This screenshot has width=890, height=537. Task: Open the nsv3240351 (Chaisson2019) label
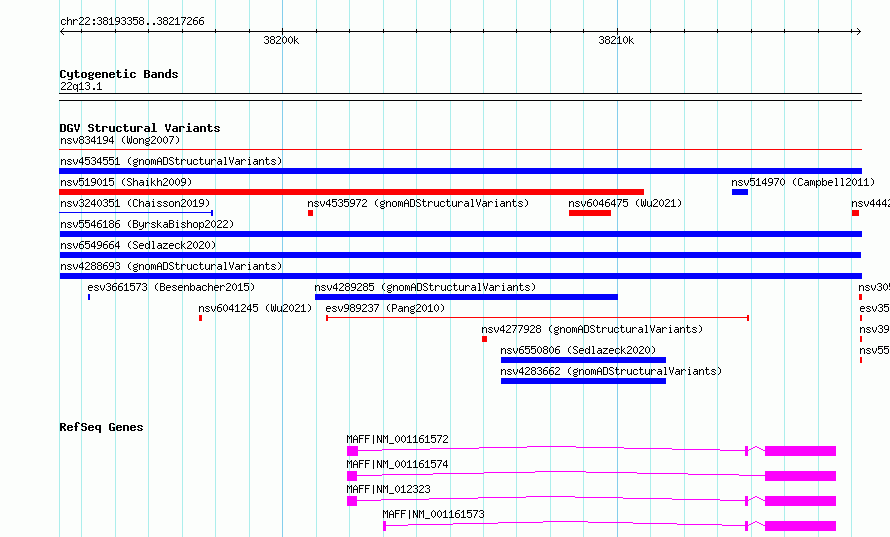(135, 203)
